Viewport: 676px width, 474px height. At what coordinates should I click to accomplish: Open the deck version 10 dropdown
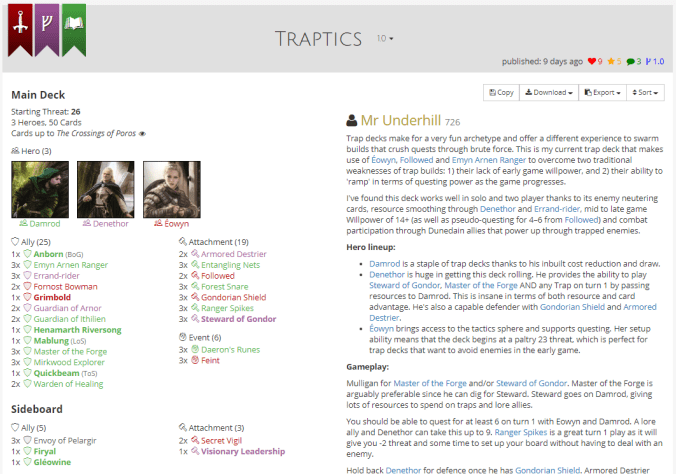385,39
